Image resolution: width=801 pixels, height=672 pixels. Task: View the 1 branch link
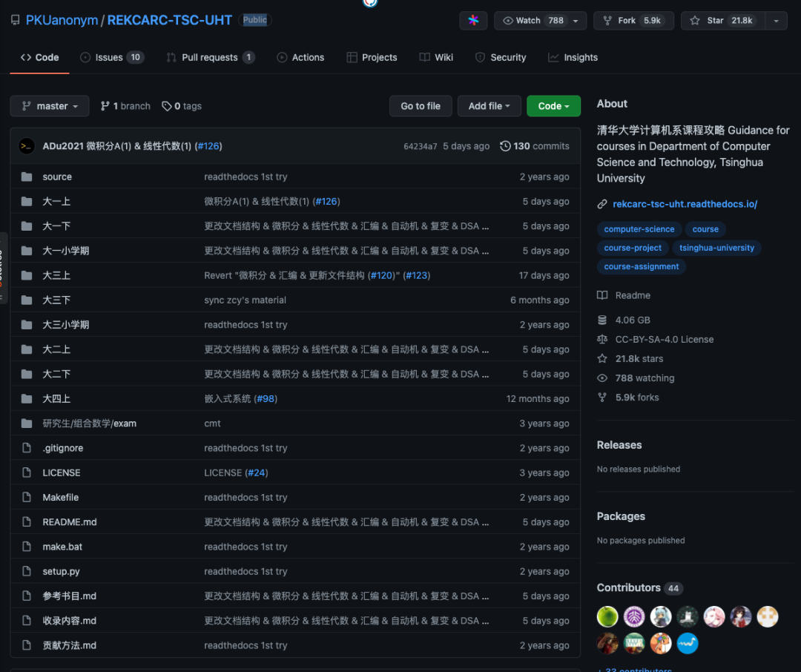[125, 106]
